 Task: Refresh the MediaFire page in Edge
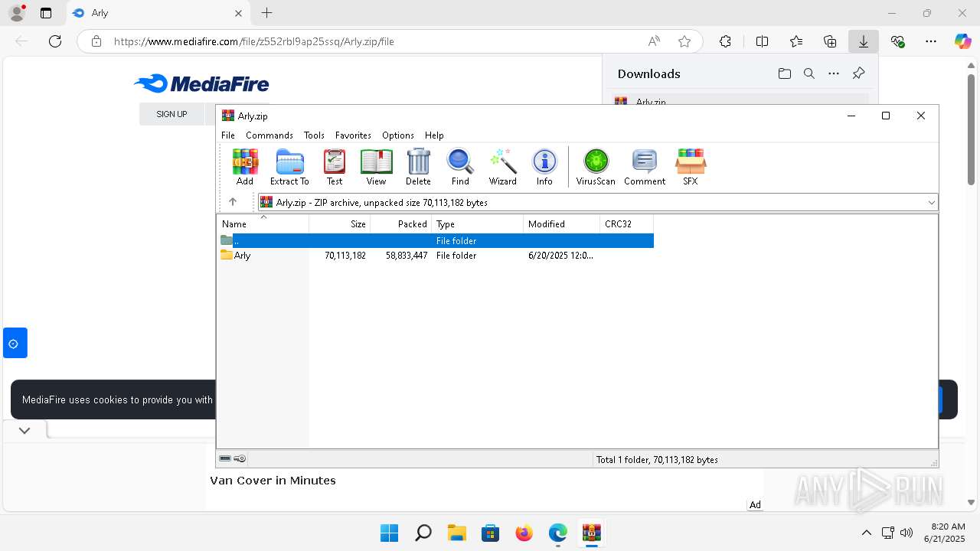click(55, 41)
